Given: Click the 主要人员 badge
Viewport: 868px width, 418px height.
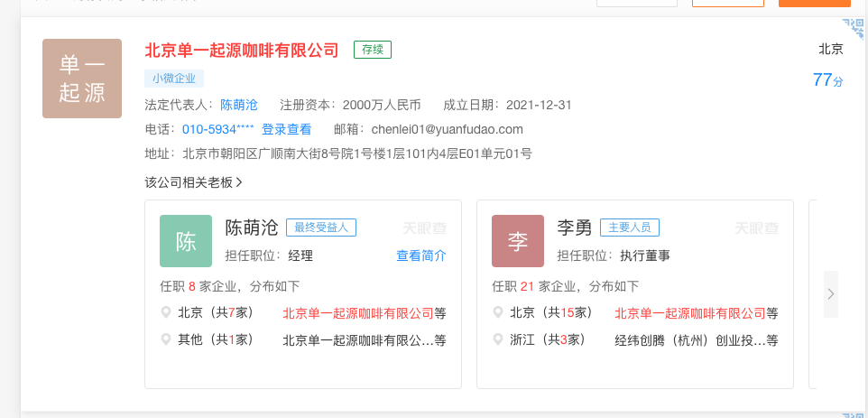Looking at the screenshot, I should click(630, 228).
